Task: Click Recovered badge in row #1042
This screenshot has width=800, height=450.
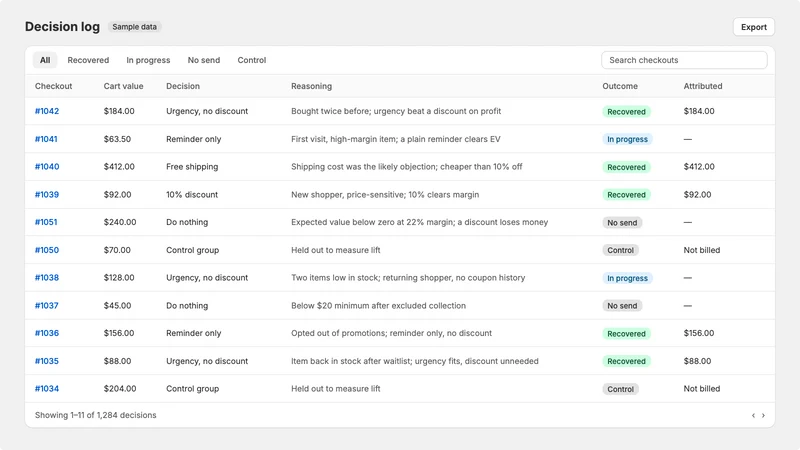Action: tap(627, 112)
